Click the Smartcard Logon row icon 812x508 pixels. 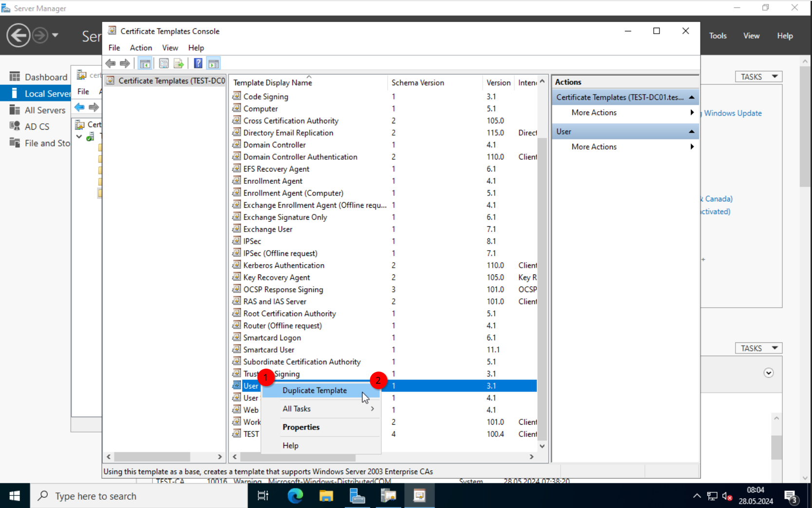pos(237,337)
